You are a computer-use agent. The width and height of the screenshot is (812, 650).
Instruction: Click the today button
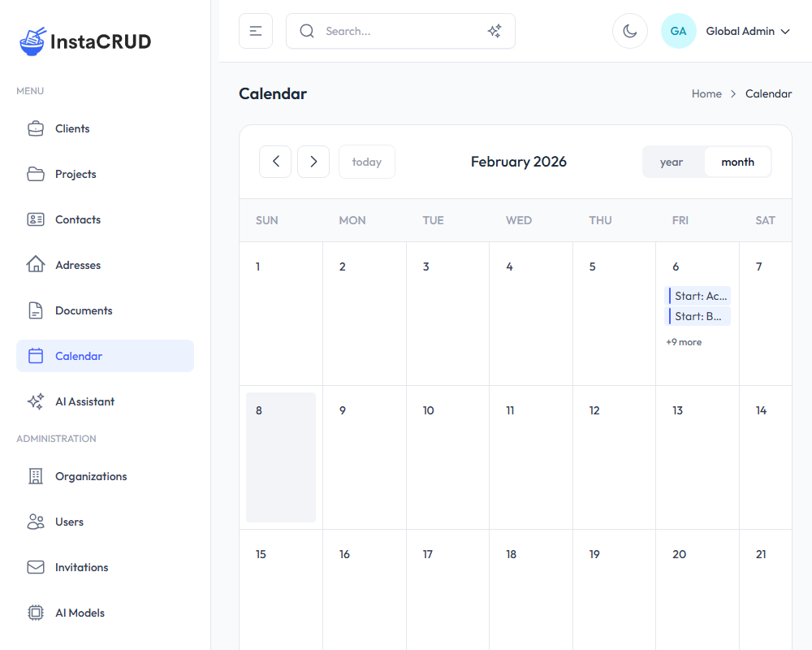[366, 162]
